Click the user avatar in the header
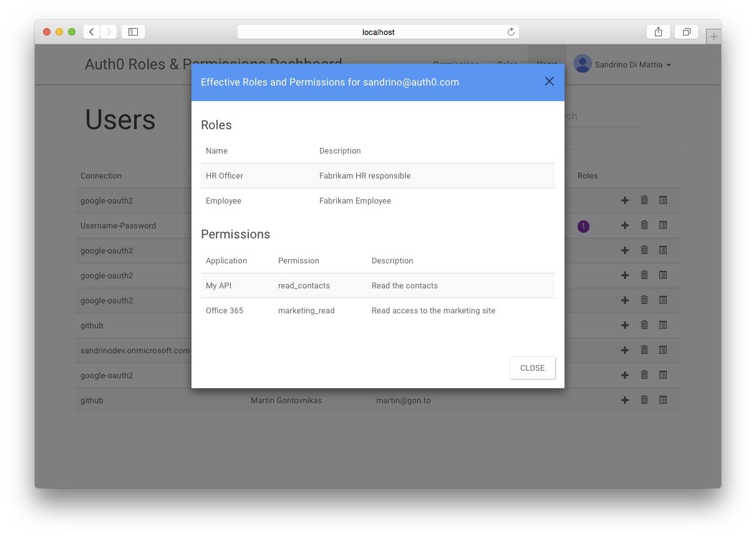Screen dimensions: 756x538 click(583, 64)
